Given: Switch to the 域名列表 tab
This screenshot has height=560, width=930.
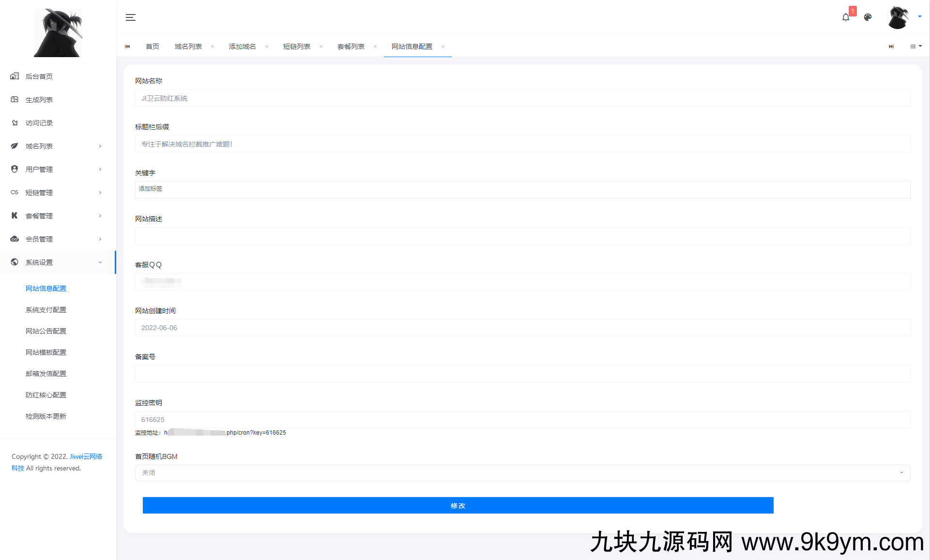Looking at the screenshot, I should 188,46.
